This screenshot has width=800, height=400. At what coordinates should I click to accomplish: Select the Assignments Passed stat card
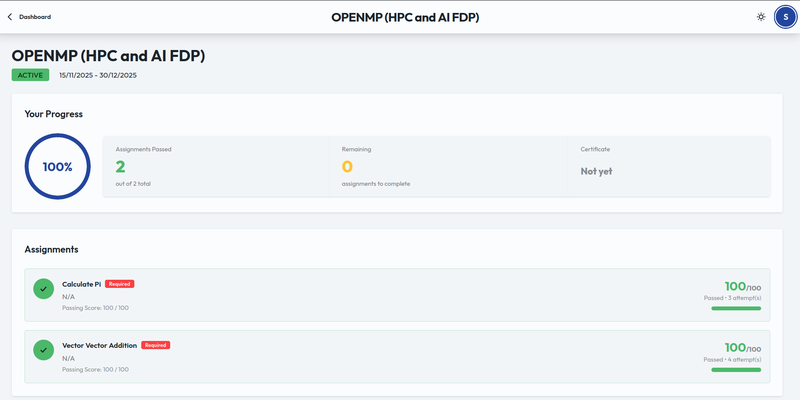point(217,167)
